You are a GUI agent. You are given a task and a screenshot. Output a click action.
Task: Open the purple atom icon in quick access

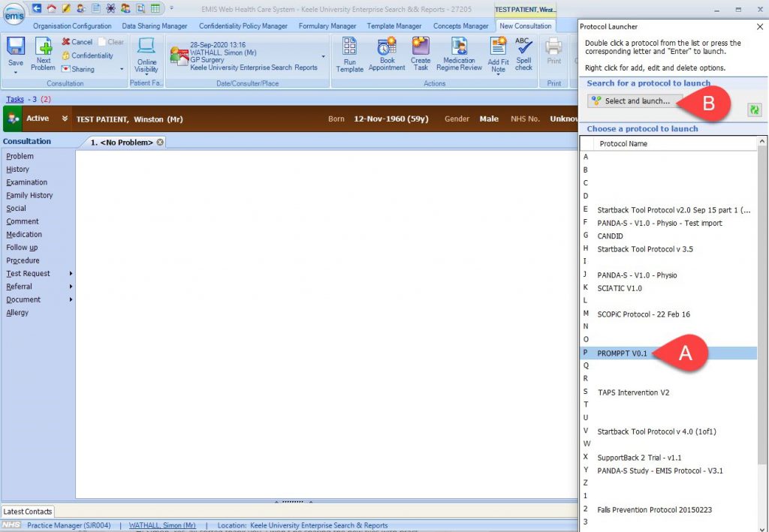click(111, 8)
